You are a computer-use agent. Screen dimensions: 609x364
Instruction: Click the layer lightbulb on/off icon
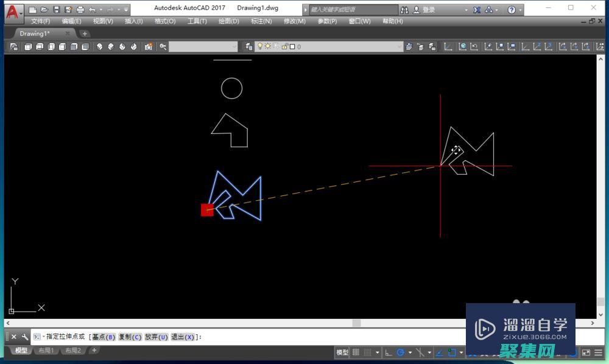pyautogui.click(x=259, y=46)
